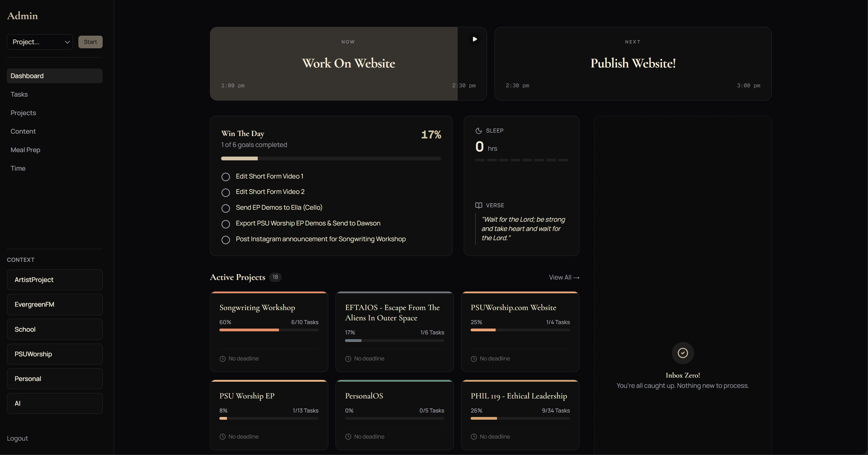The height and width of the screenshot is (455, 868).
Task: Go to the Tasks page in sidebar
Action: (x=19, y=94)
